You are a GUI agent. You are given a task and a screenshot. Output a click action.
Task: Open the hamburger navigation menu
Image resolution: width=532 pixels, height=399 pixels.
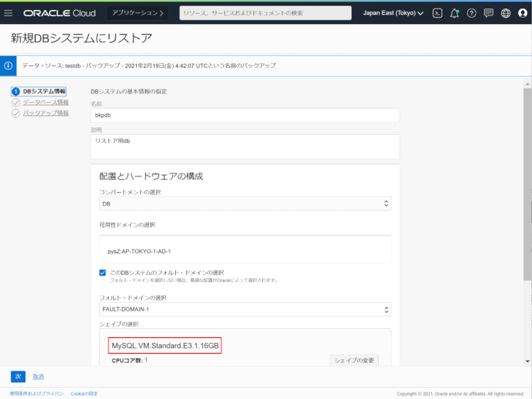coord(9,13)
